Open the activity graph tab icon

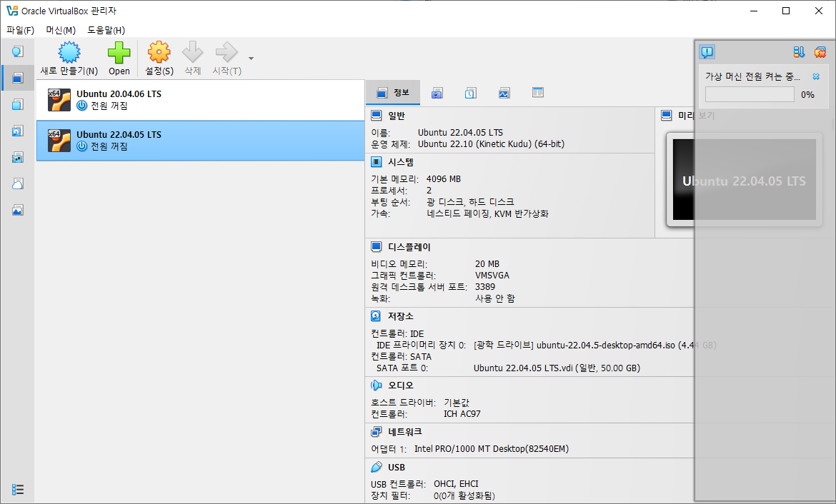click(x=504, y=94)
